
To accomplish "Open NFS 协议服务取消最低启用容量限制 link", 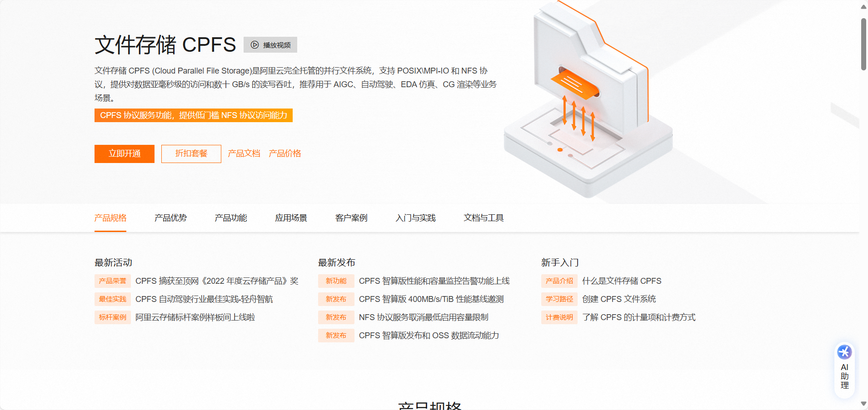I will (x=424, y=317).
